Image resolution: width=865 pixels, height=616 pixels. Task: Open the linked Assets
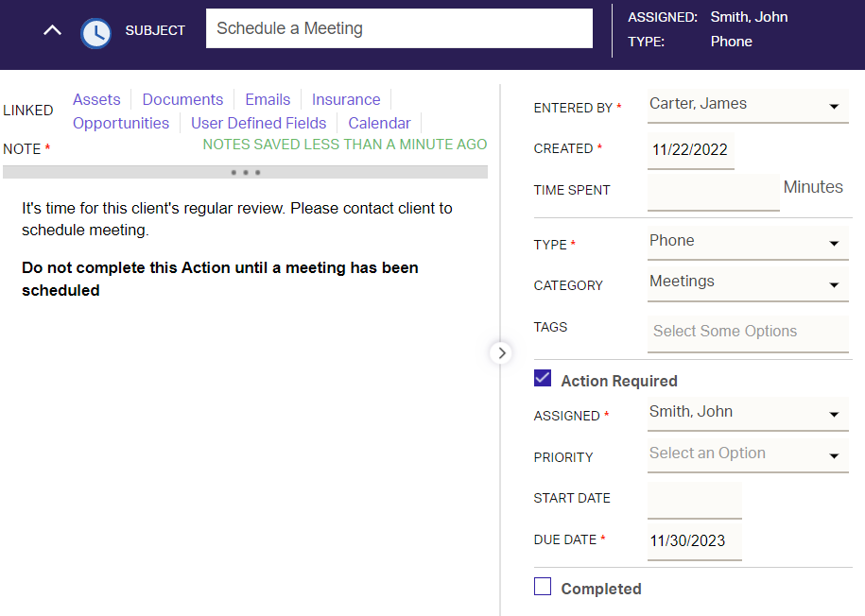[96, 99]
